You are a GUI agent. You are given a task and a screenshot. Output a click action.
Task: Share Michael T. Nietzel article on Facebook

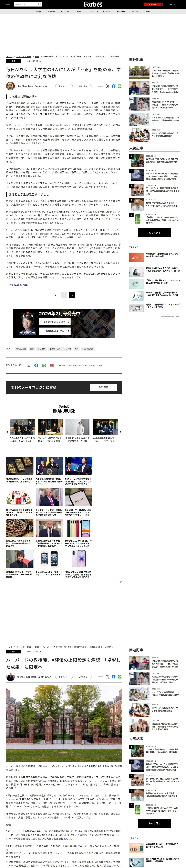point(113,677)
